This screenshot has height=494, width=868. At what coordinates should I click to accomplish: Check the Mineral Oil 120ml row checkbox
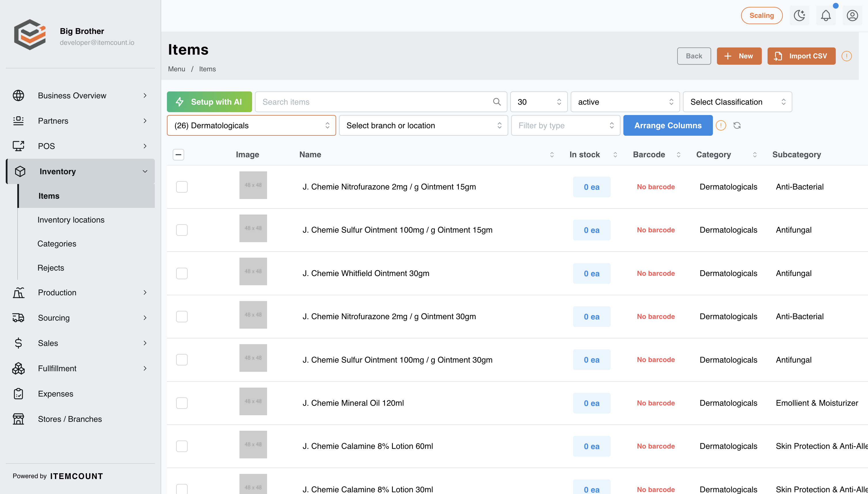click(182, 403)
